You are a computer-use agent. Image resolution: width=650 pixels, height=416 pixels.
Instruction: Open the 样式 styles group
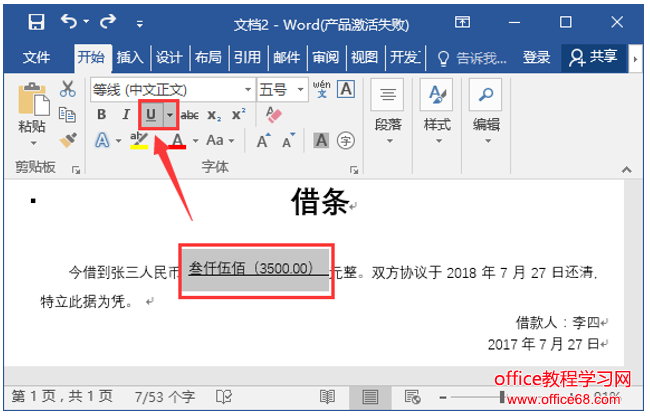click(x=437, y=113)
